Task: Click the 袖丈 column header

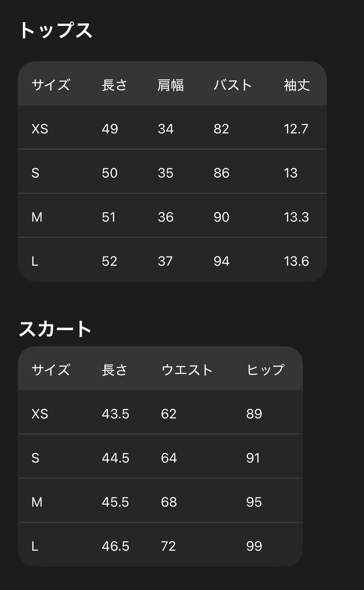Action: click(297, 85)
